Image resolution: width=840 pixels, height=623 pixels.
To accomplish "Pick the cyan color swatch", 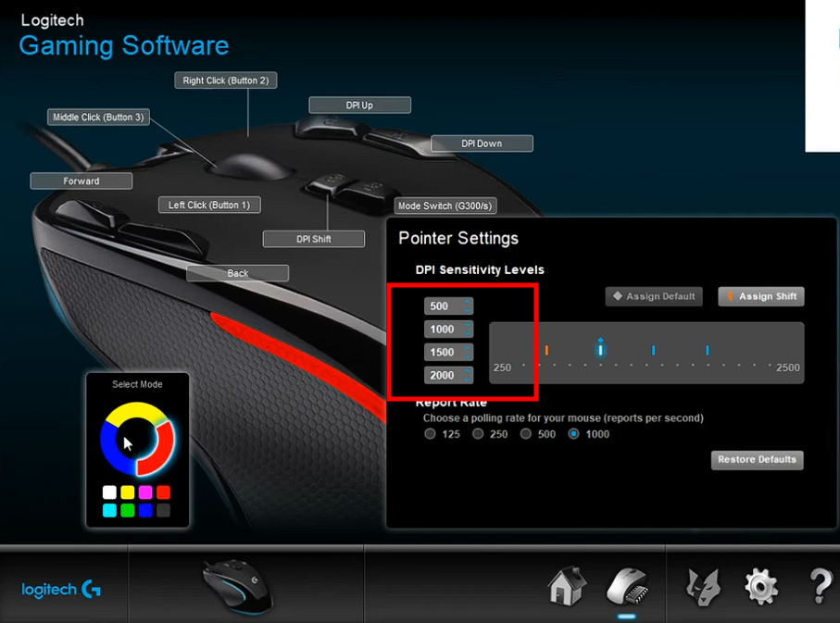I will (x=109, y=510).
